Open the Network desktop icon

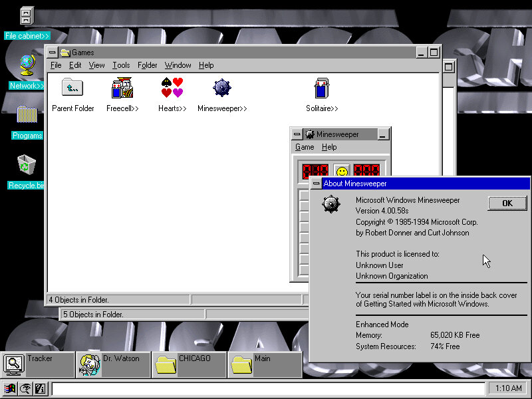click(x=27, y=65)
